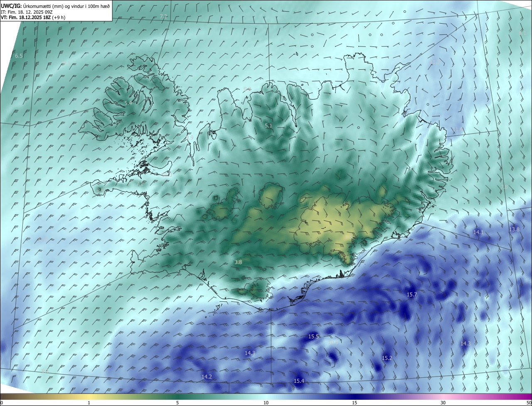Click the color scale tick labelled 50
Viewport: 532px width, 406px height.
[529, 403]
